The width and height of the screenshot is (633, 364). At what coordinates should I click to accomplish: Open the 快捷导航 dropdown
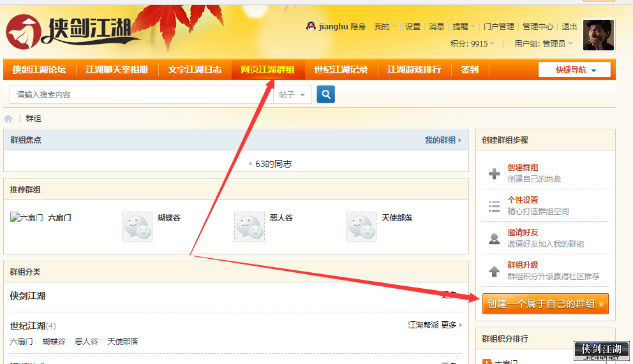574,69
